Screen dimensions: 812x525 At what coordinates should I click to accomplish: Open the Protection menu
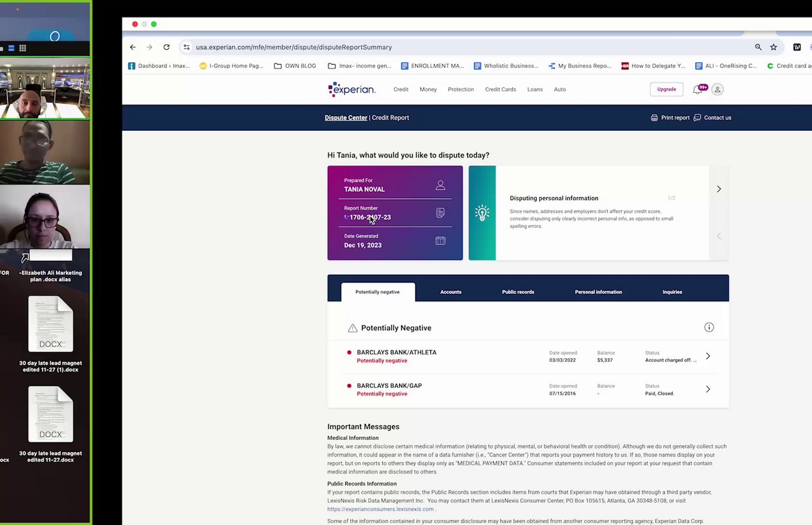point(461,90)
